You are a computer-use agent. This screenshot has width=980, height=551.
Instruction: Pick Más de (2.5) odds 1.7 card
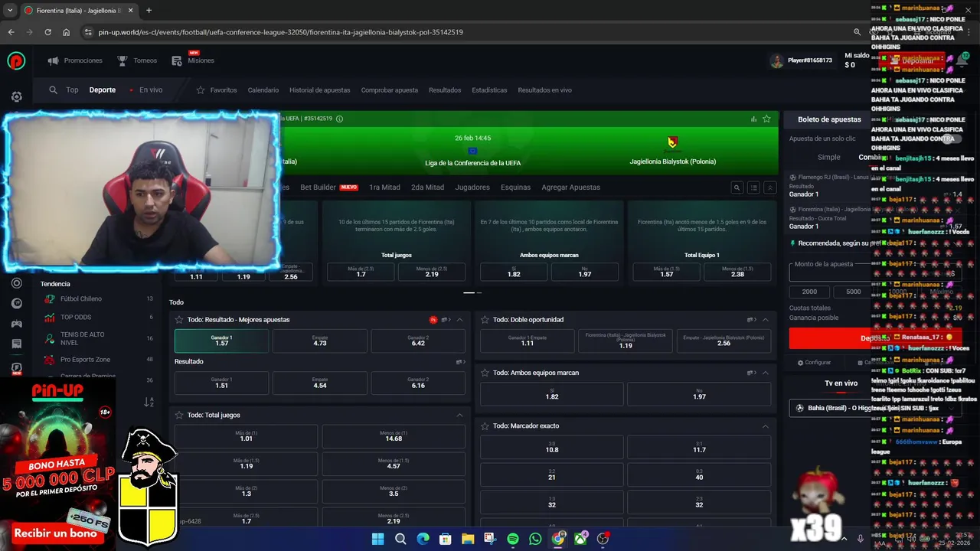tap(361, 272)
